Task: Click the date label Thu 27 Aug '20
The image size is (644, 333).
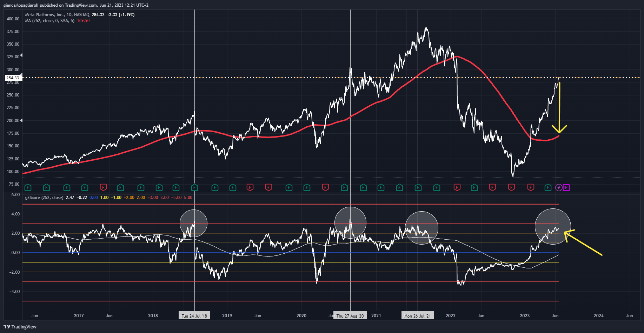Action: 350,316
